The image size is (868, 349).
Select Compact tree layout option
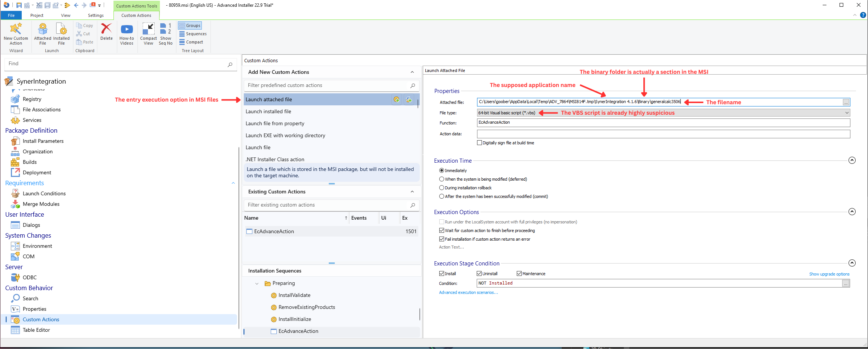(191, 42)
